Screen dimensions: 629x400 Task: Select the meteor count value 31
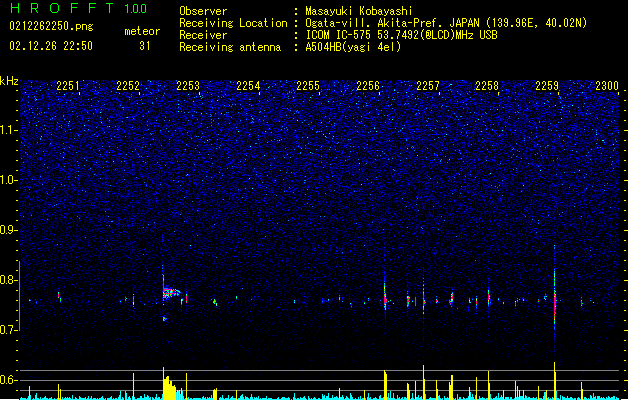click(145, 46)
